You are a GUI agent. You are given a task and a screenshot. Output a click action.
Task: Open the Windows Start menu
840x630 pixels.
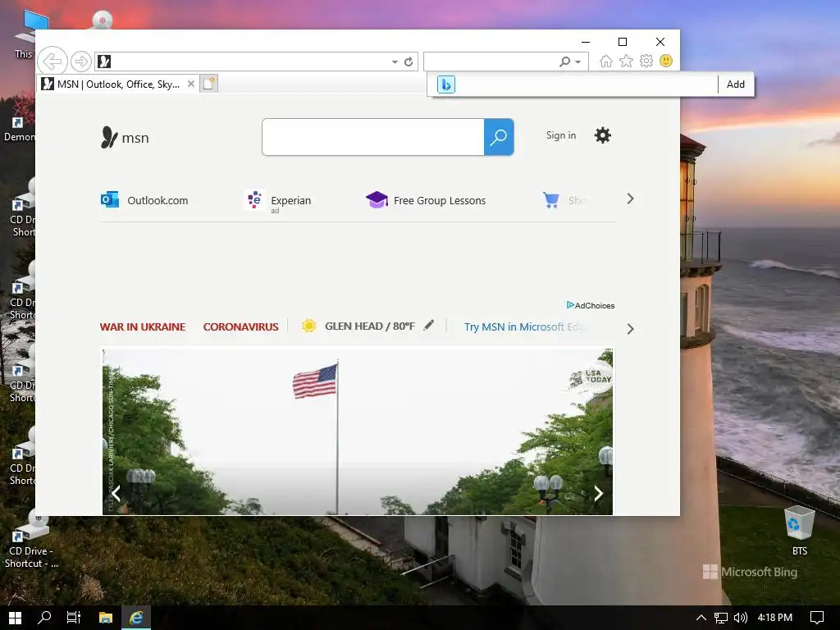click(15, 618)
